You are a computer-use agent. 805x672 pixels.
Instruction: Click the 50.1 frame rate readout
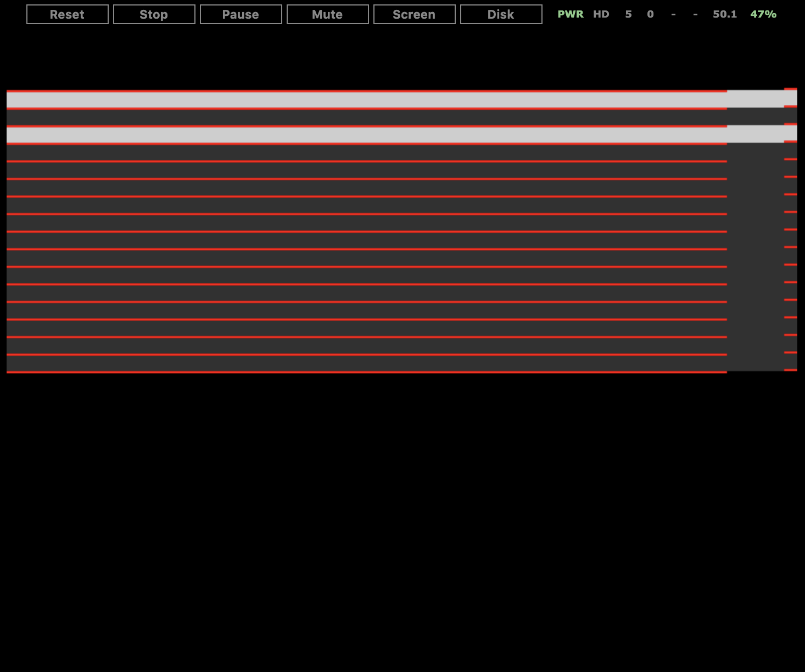[x=725, y=14]
